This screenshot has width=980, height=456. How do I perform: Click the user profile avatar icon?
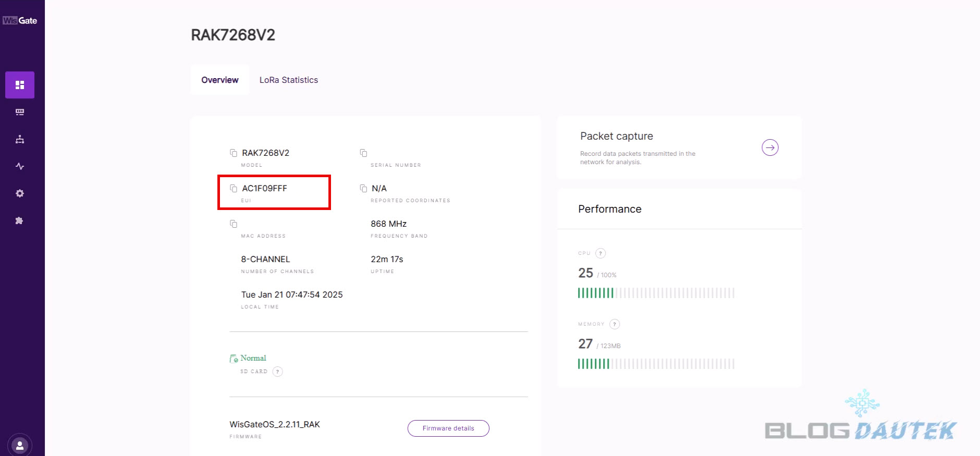[x=20, y=446]
